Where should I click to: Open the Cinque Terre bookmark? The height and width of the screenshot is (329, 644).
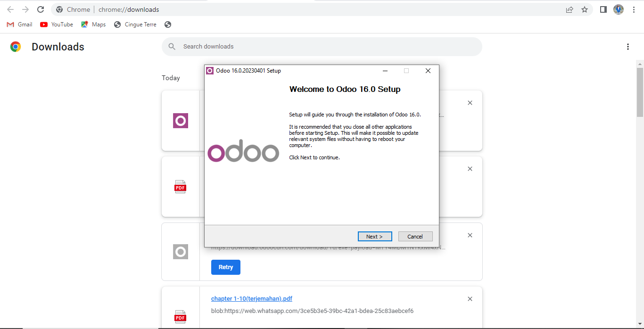click(135, 25)
